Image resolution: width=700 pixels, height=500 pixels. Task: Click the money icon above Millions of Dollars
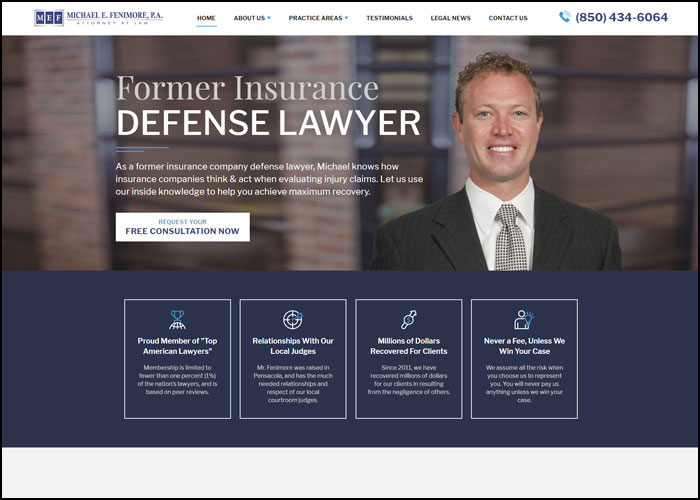coord(408,319)
